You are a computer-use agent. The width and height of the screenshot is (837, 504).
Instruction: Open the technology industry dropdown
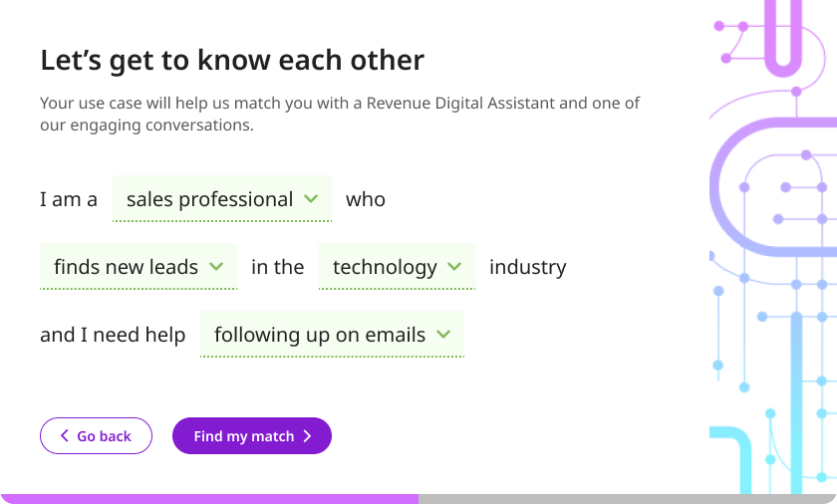397,267
